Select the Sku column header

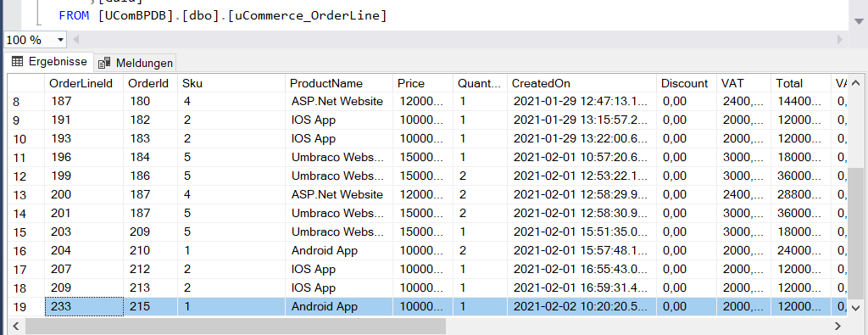[231, 83]
